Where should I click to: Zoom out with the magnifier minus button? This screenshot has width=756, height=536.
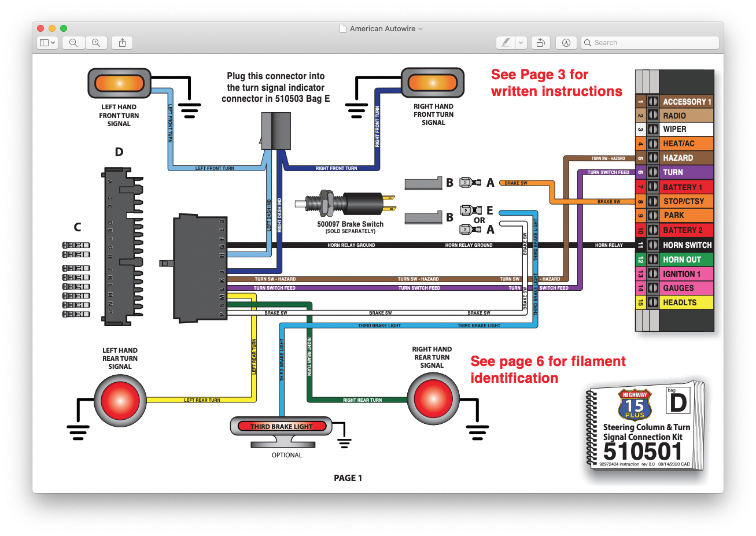[73, 43]
